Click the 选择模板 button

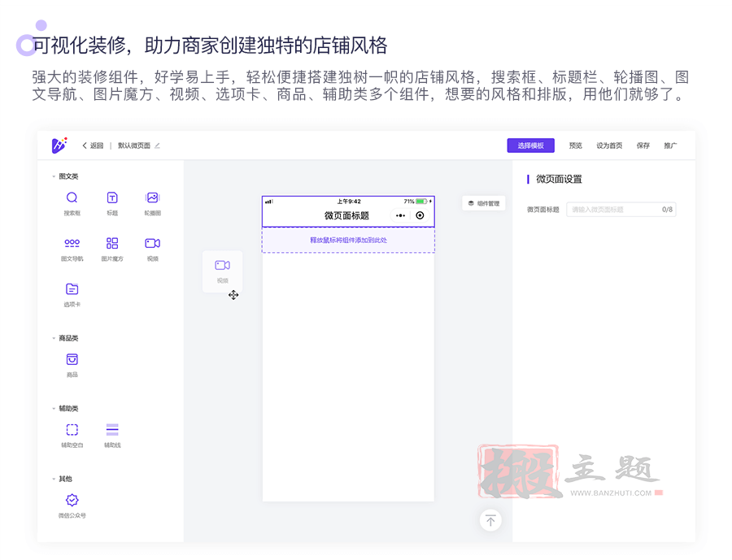[x=531, y=145]
